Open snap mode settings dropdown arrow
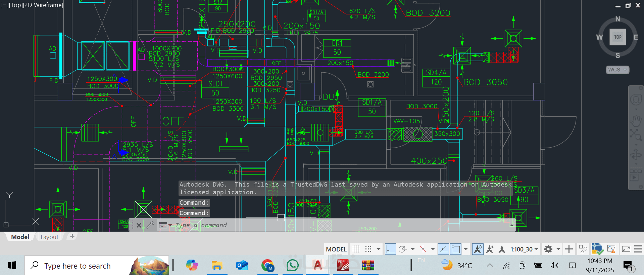This screenshot has height=275, width=644. coord(379,249)
